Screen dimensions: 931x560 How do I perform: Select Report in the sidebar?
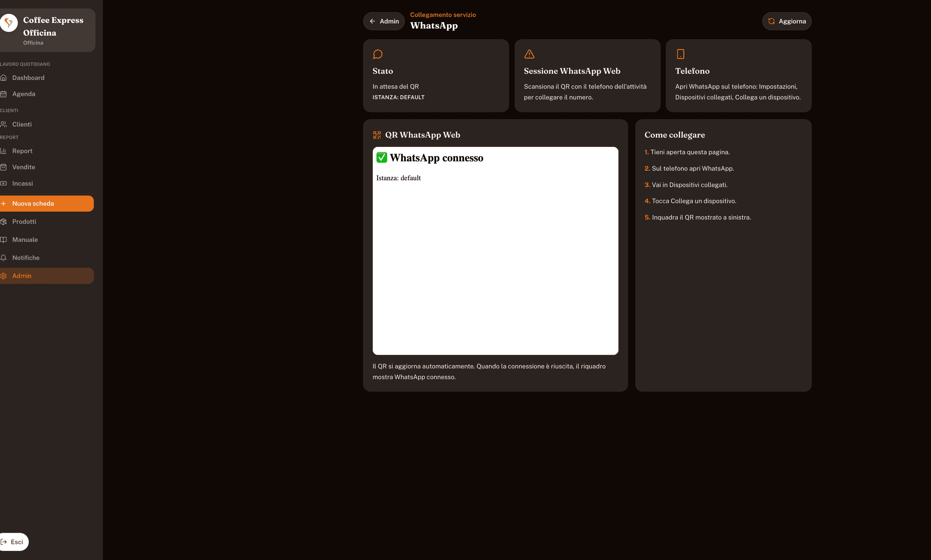point(47,151)
